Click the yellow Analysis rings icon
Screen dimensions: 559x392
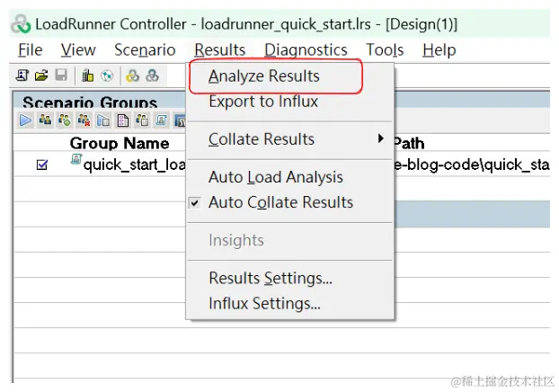point(133,76)
